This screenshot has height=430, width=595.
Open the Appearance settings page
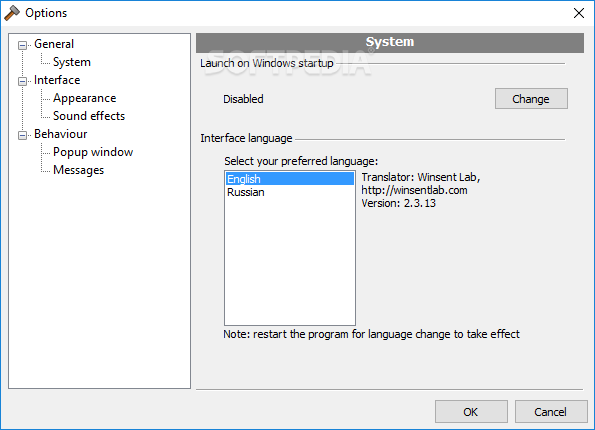84,98
